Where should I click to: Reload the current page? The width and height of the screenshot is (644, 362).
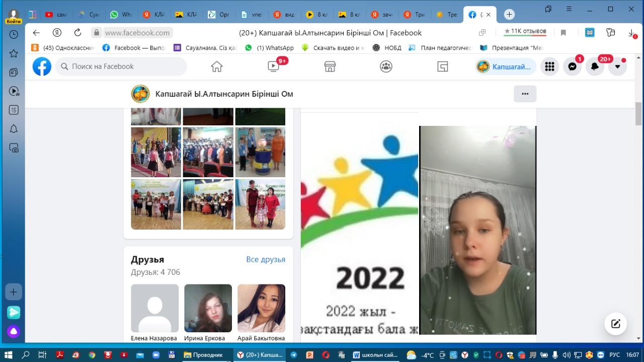pyautogui.click(x=77, y=33)
